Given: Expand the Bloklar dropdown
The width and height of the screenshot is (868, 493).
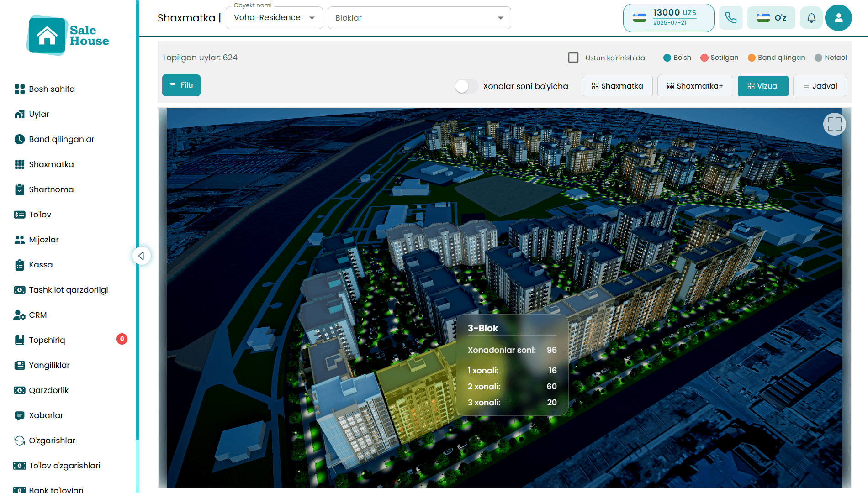Looking at the screenshot, I should [418, 18].
